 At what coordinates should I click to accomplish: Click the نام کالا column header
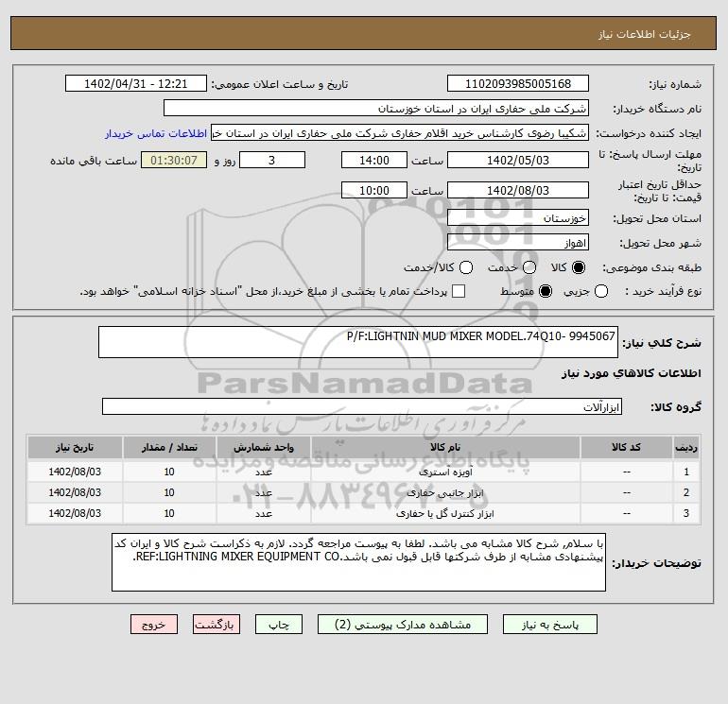pos(445,447)
